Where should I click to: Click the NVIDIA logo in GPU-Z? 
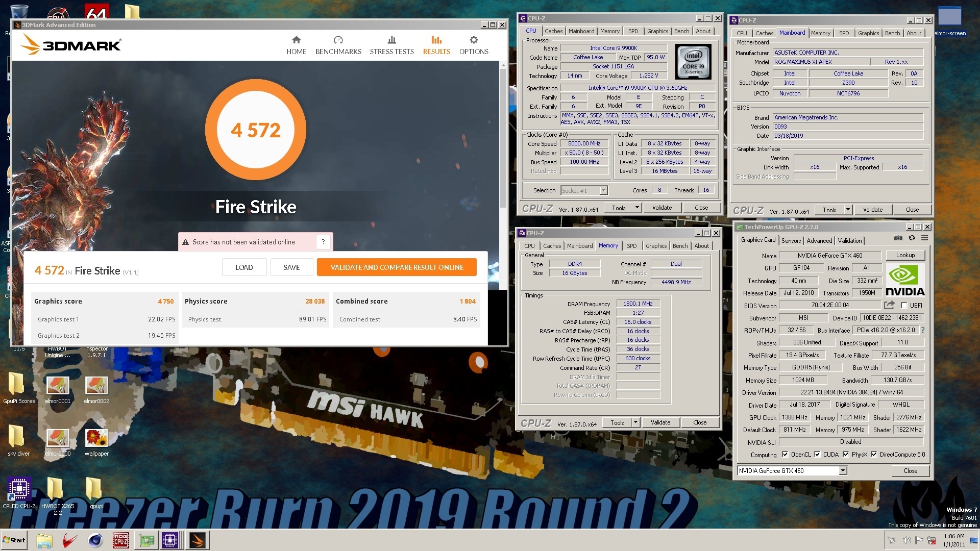click(905, 281)
